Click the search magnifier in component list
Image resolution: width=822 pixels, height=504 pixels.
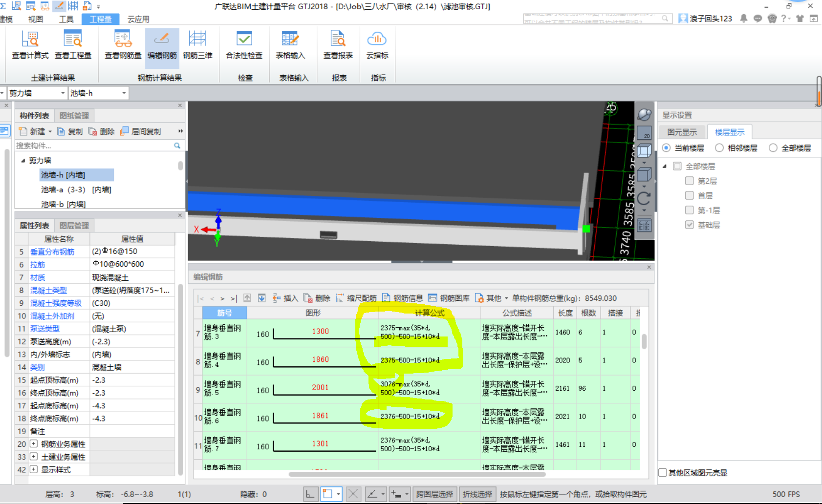177,146
